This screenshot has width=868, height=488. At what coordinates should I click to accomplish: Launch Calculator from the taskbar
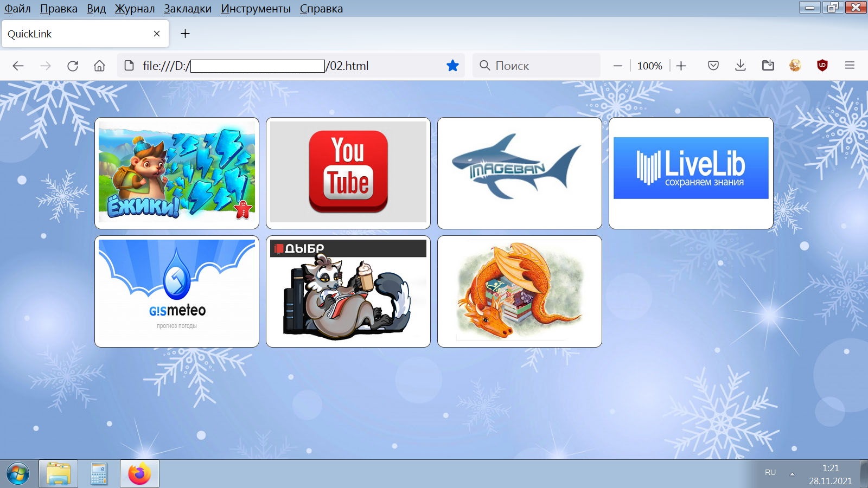pyautogui.click(x=99, y=474)
